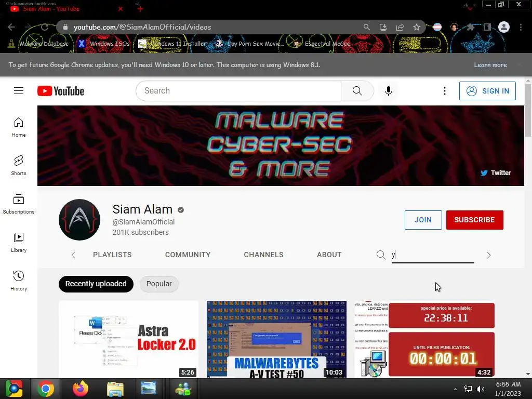Image resolution: width=532 pixels, height=399 pixels.
Task: Click the share page icon in address bar
Action: point(400,27)
